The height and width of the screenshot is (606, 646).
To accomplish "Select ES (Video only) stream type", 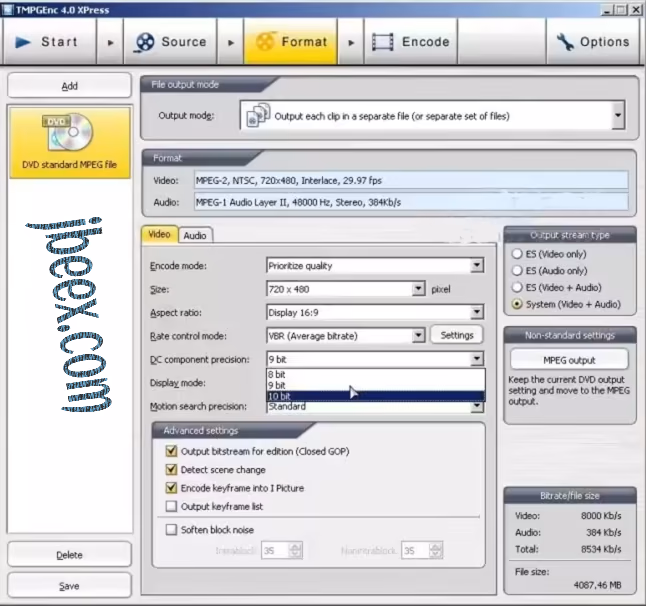I will (517, 254).
